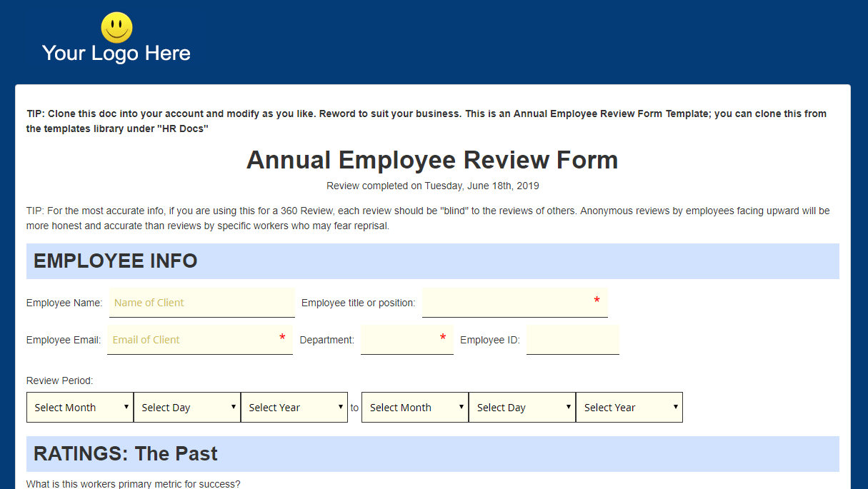Click the required asterisk beside Department field
Screen dimensions: 868x489
pos(443,338)
